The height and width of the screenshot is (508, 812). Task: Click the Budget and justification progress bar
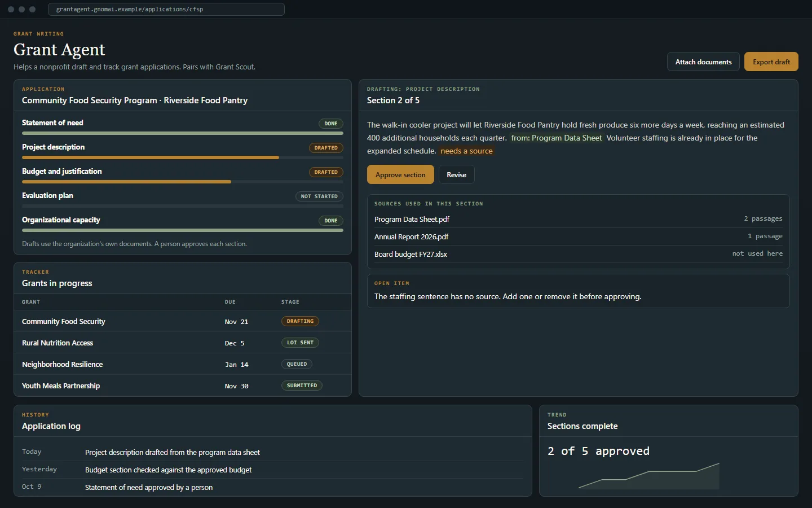(182, 182)
